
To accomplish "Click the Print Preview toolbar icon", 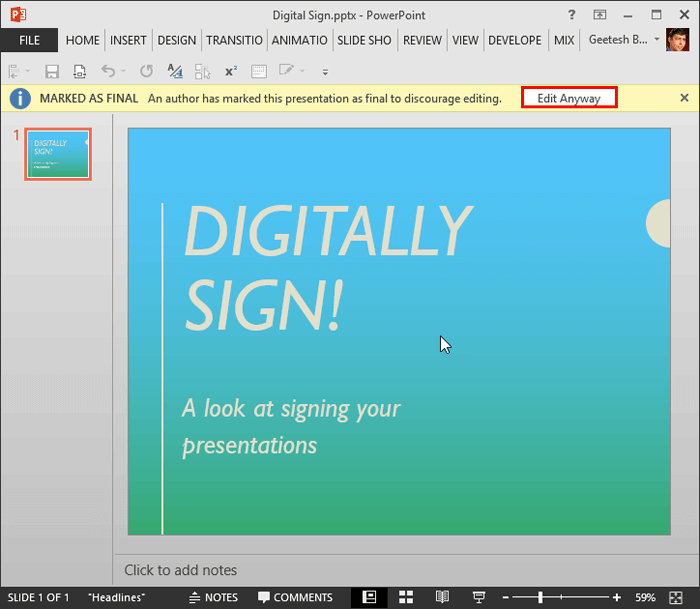I will tap(79, 71).
